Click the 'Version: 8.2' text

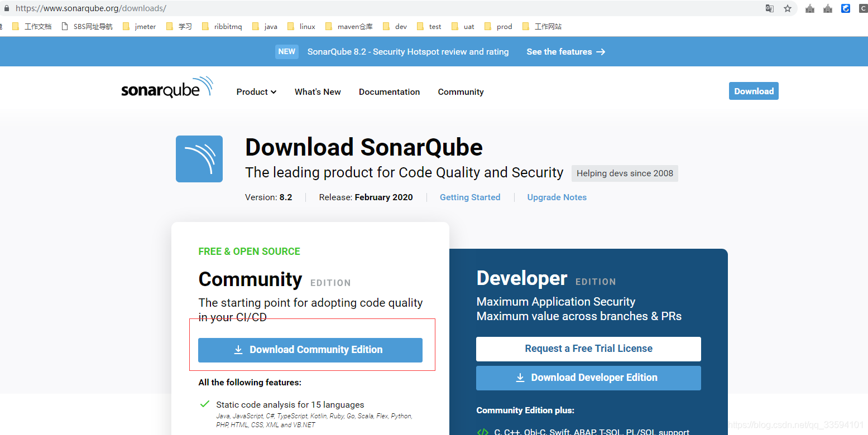[268, 197]
